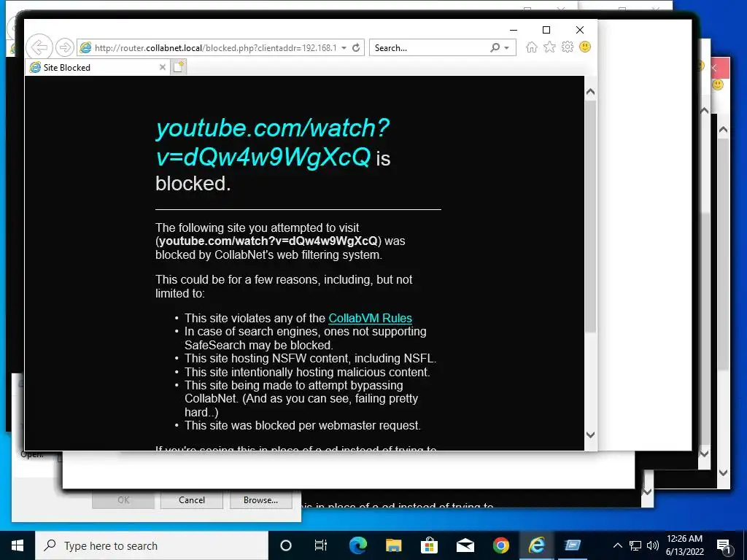747x560 pixels.
Task: Open the Windows Start menu
Action: click(x=18, y=545)
